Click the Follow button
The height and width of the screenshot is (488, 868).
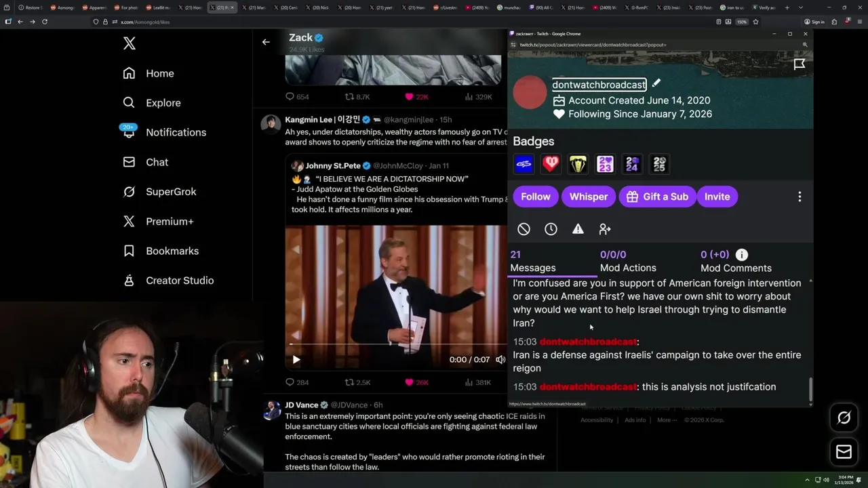point(536,197)
